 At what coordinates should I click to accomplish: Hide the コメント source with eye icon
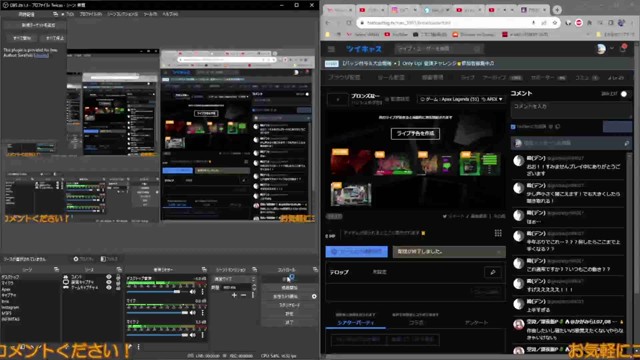[x=109, y=277]
